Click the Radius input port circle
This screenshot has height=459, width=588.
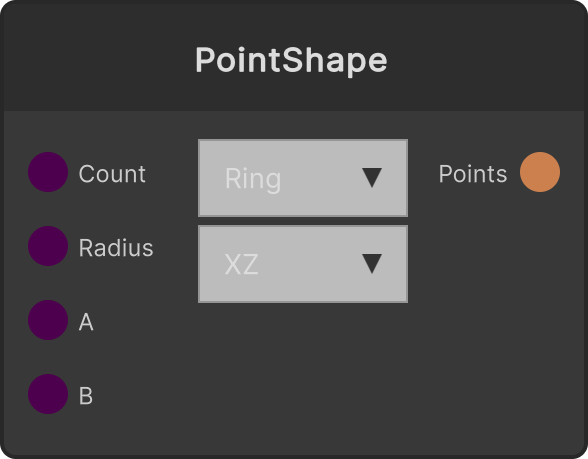coord(48,246)
